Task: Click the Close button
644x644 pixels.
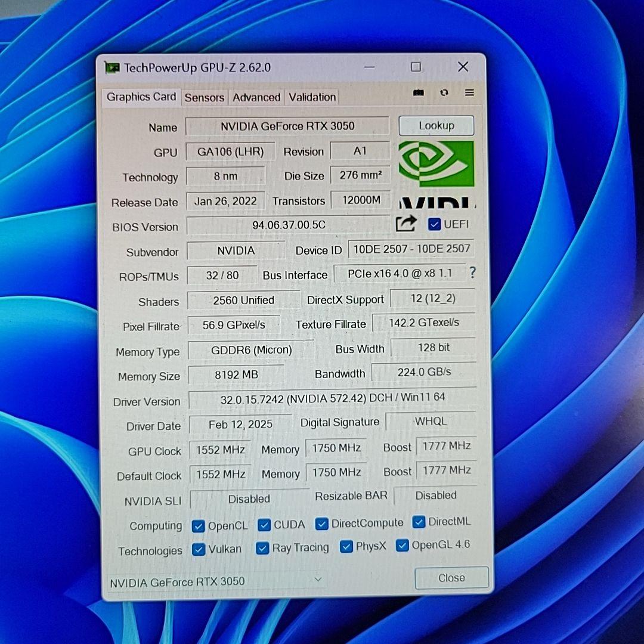Action: pos(451,577)
